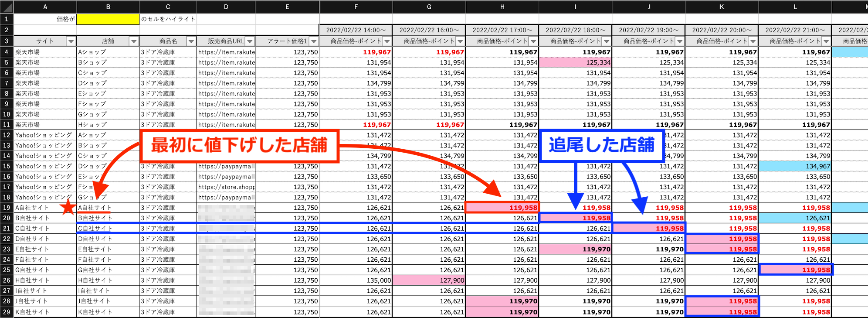The height and width of the screenshot is (318, 868).
Task: Open the rakuten URL in row 4
Action: [x=226, y=52]
